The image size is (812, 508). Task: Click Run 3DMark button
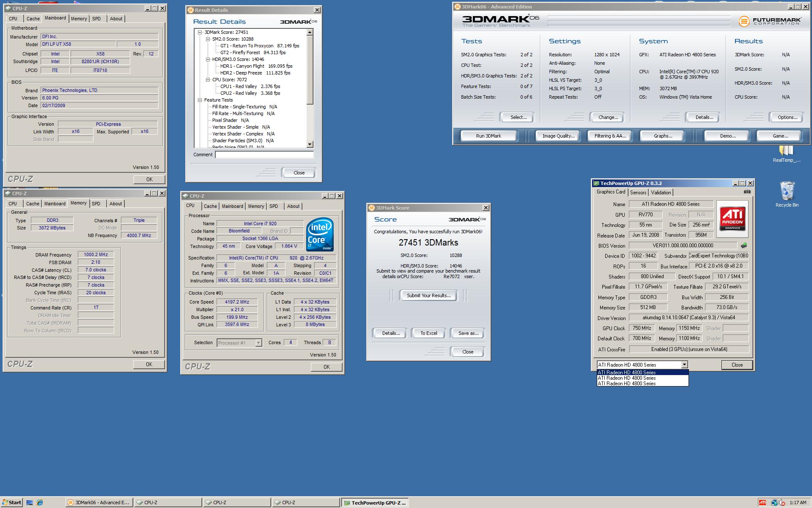pos(488,136)
